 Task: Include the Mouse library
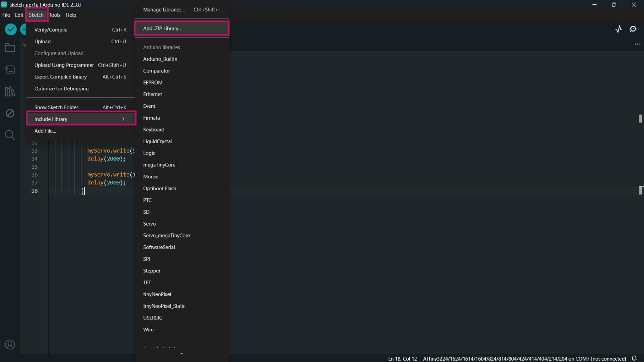182,177
